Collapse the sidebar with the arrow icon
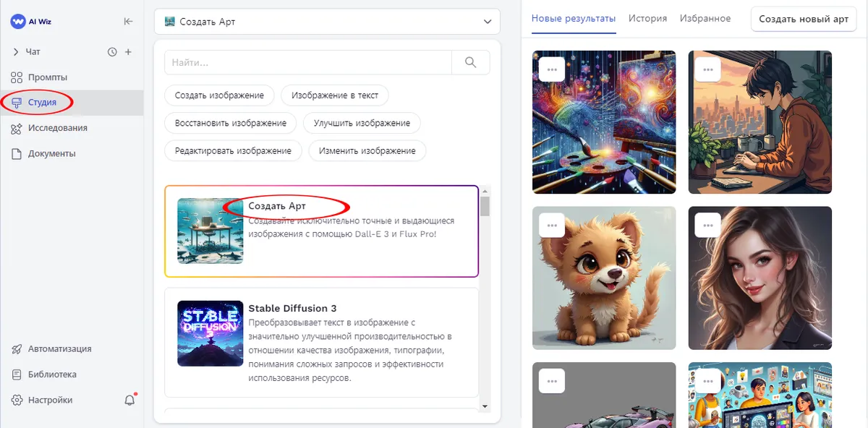Screen dimensions: 868x428 pyautogui.click(x=128, y=21)
